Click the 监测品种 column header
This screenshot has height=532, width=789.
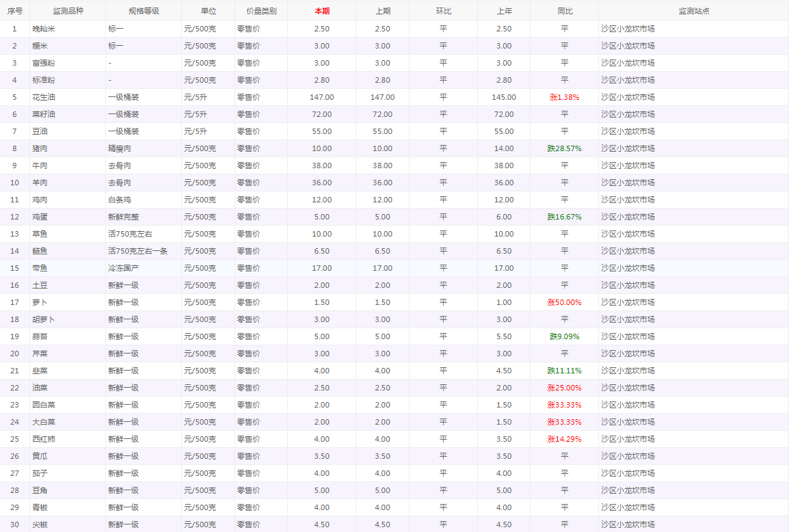68,11
